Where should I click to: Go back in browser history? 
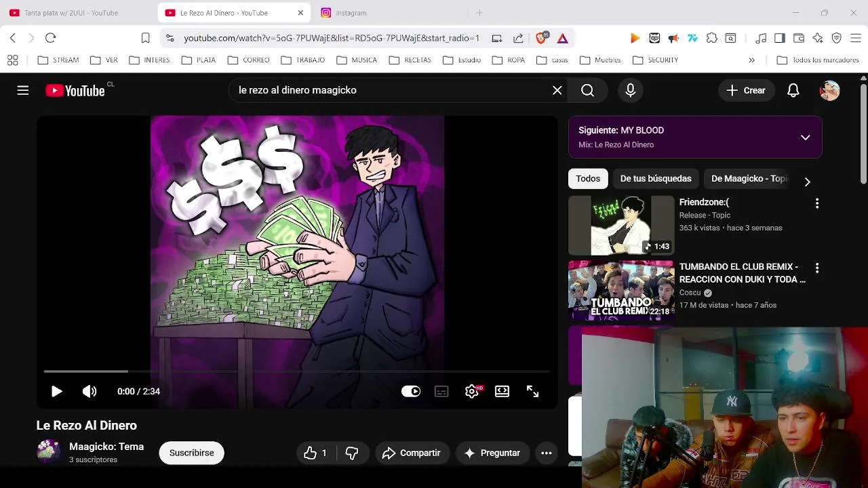(x=13, y=38)
